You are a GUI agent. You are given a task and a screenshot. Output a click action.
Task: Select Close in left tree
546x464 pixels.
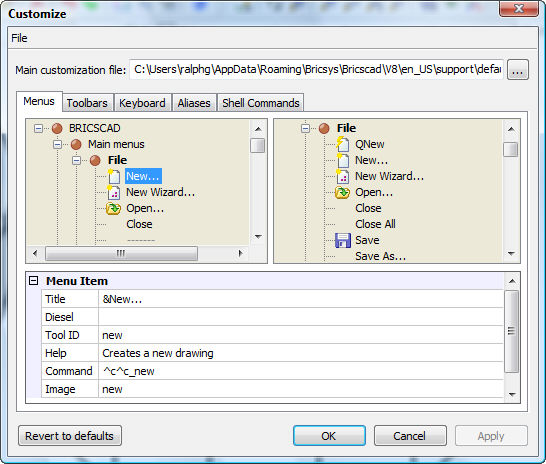point(139,224)
